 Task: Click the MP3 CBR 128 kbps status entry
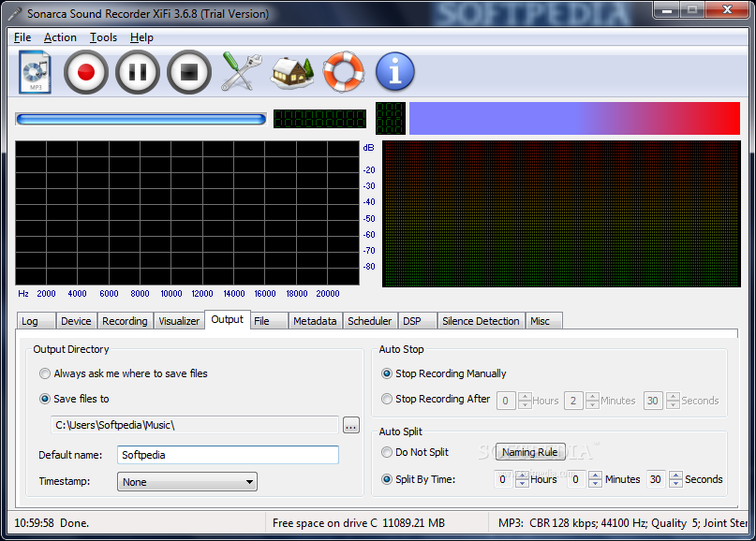click(623, 523)
